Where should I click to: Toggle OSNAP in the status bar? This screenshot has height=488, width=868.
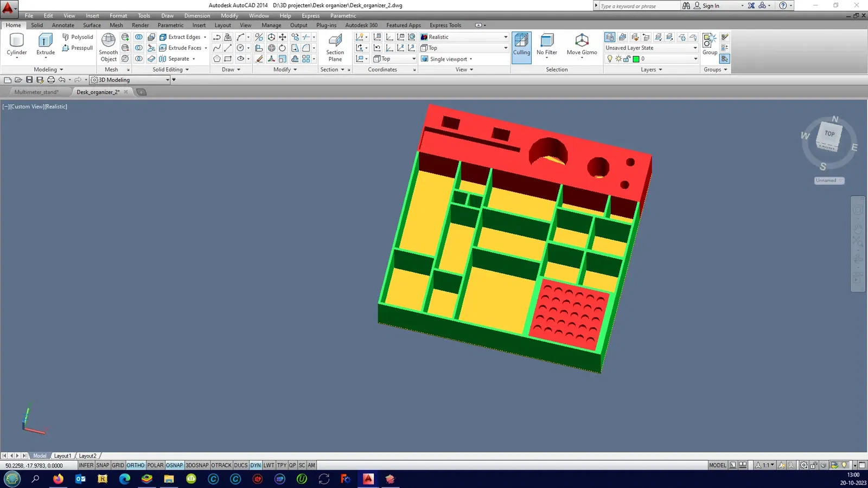click(174, 465)
